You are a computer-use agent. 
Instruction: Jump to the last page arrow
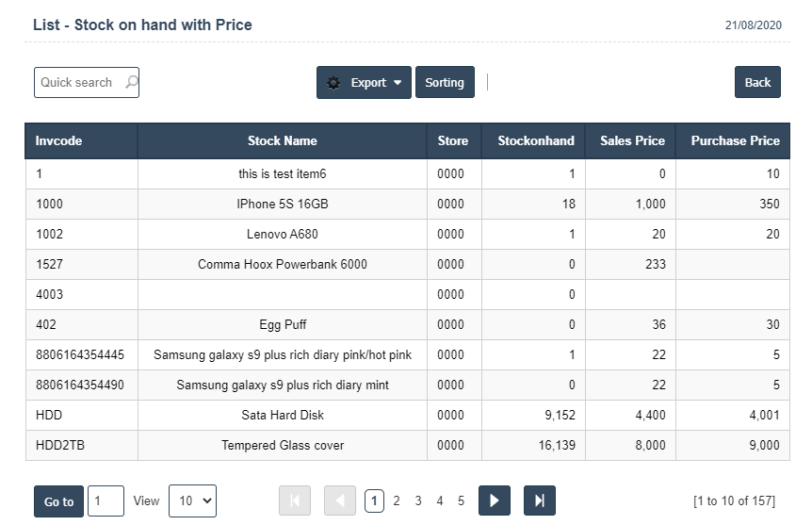coord(539,501)
